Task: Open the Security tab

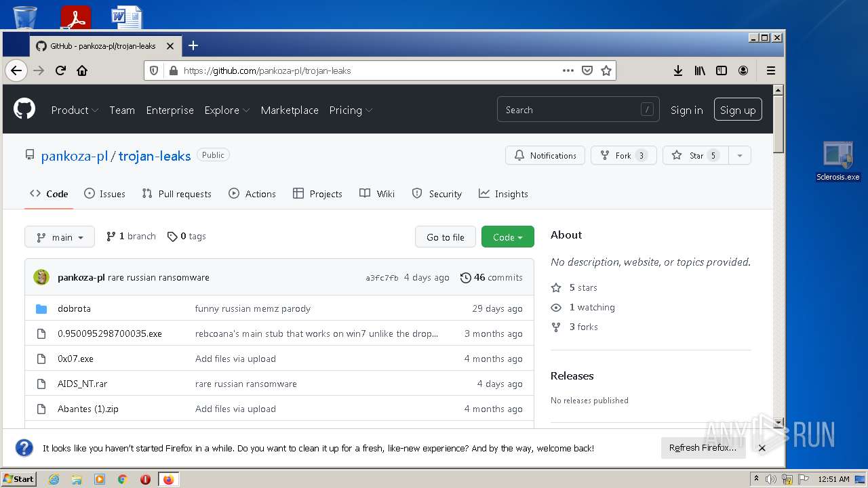Action: tap(437, 194)
